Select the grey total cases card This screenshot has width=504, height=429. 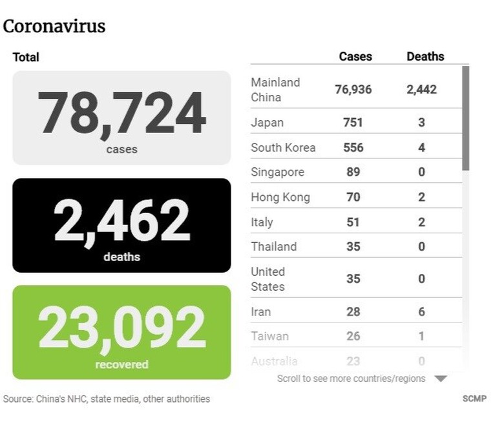tap(121, 118)
